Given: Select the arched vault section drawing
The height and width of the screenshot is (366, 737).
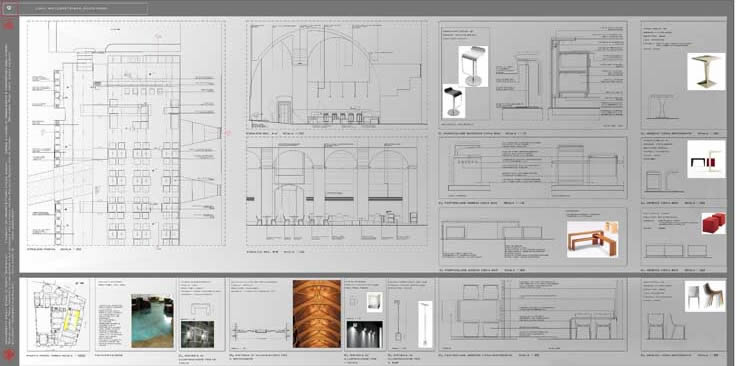Looking at the screenshot, I should coord(337,74).
